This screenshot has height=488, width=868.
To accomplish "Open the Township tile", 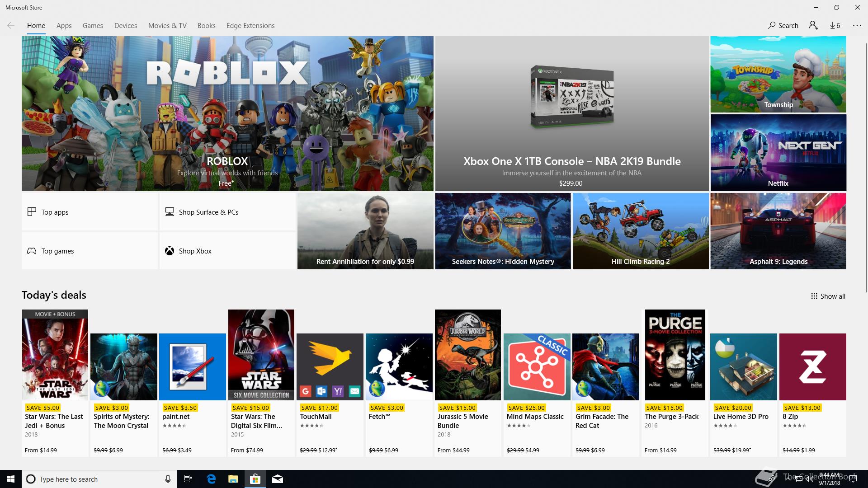I will [x=778, y=74].
